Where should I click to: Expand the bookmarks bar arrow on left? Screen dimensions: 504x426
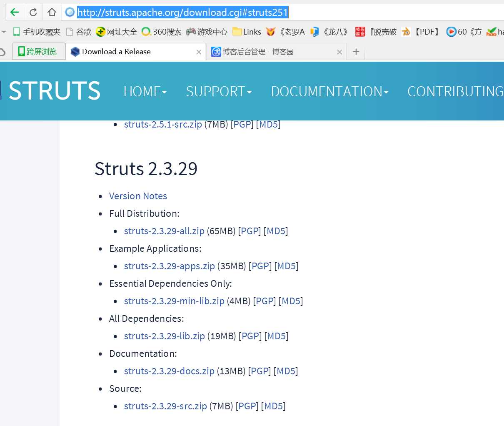(4, 32)
